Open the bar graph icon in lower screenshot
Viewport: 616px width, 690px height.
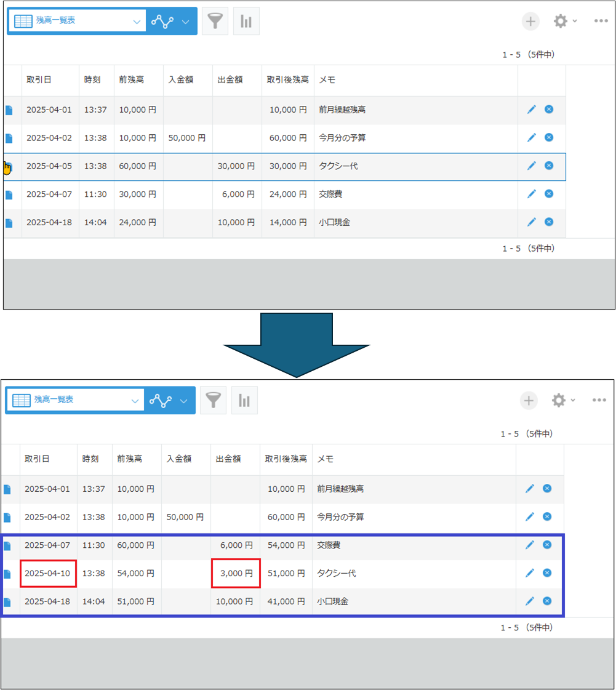(x=244, y=401)
